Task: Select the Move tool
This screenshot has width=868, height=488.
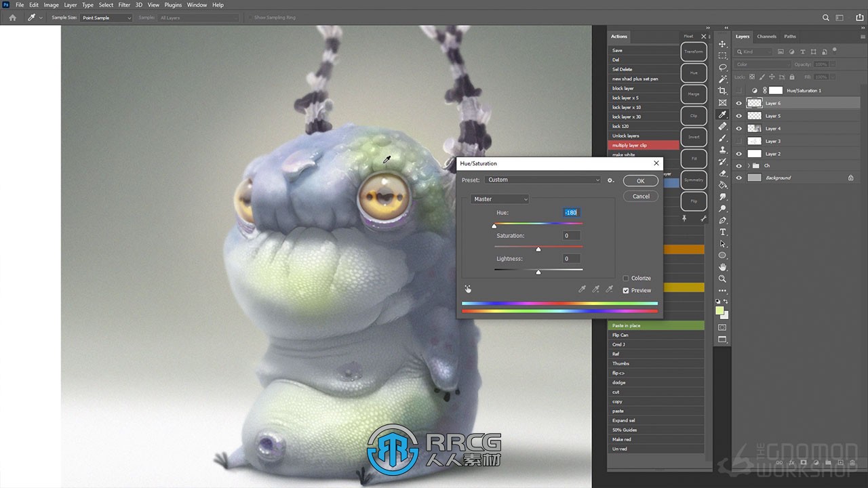Action: pyautogui.click(x=722, y=44)
